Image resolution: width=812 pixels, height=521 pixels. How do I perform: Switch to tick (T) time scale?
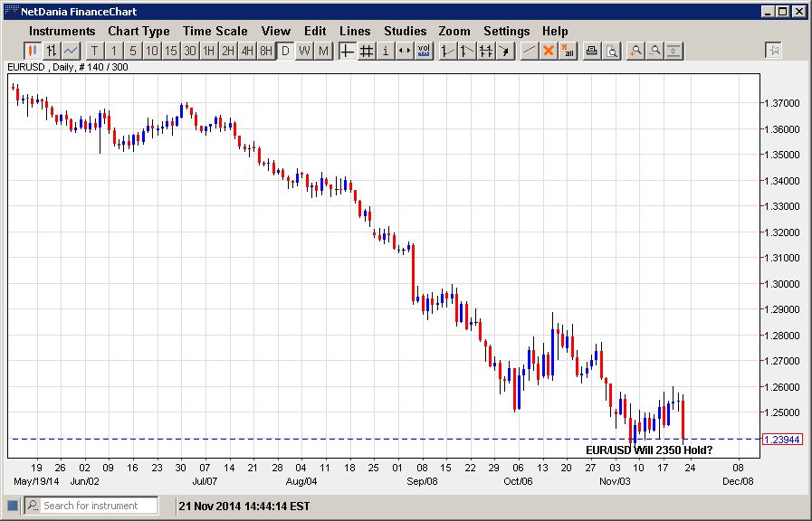click(94, 51)
